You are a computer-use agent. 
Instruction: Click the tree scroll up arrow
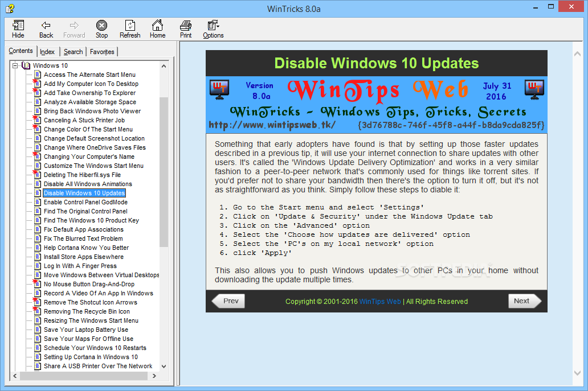click(x=164, y=66)
